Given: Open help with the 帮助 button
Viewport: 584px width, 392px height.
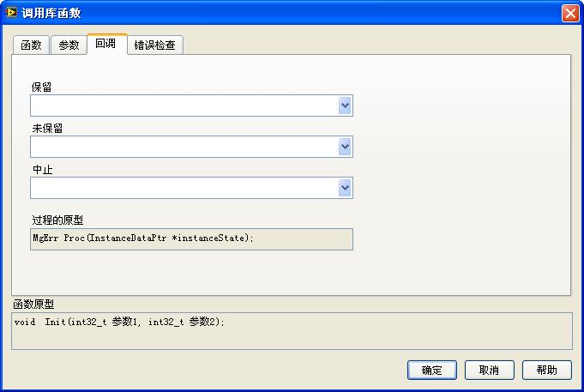Looking at the screenshot, I should point(547,370).
